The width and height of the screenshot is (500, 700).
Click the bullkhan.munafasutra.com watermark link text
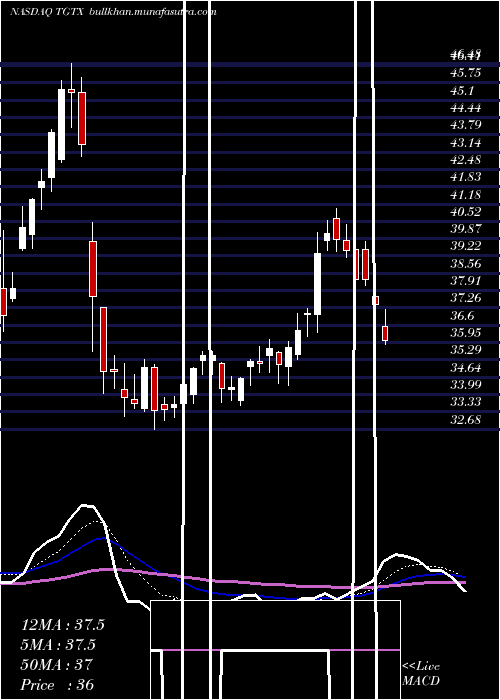tap(153, 12)
